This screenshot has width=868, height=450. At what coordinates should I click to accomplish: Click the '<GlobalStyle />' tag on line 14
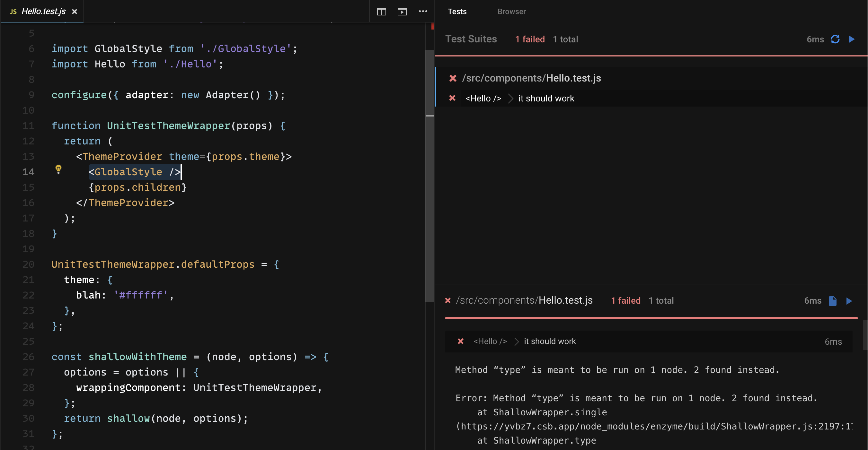tap(135, 172)
